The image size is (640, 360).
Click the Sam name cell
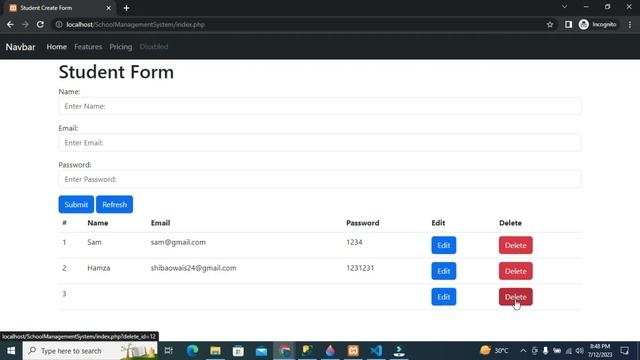[94, 242]
